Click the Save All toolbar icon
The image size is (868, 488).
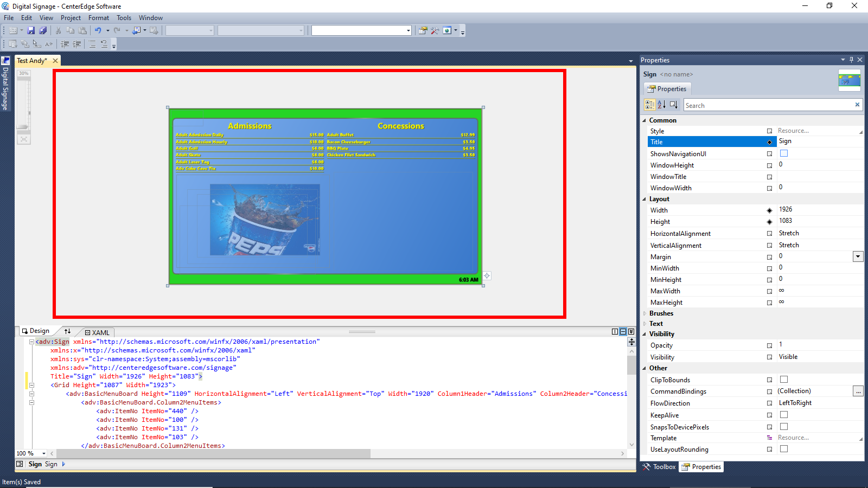click(x=43, y=30)
